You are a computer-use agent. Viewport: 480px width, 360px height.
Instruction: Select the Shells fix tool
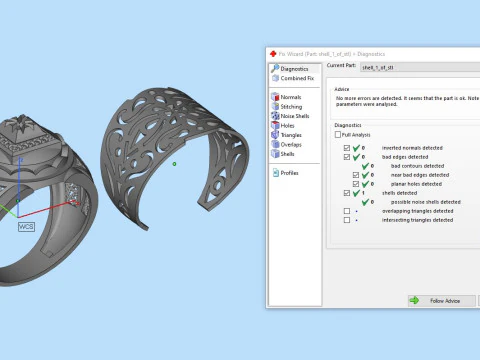tap(283, 154)
